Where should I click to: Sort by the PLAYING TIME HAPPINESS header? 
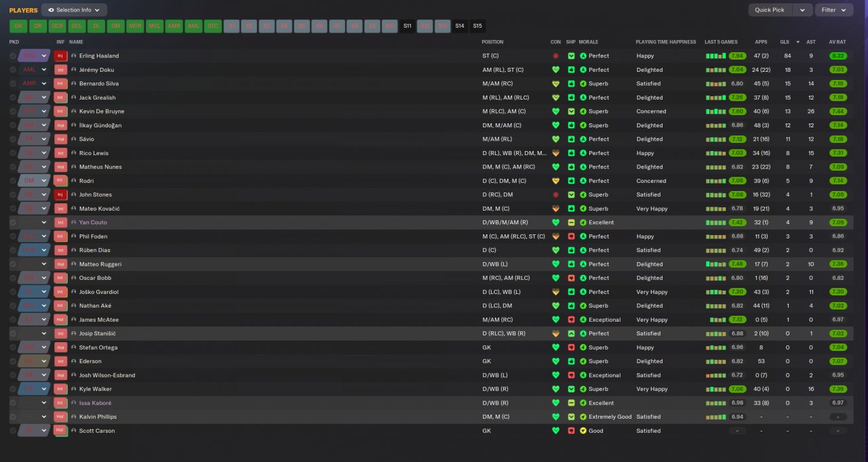(x=666, y=42)
